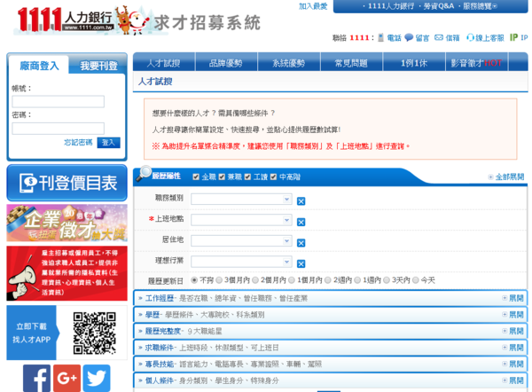This screenshot has height=392, width=532.
Task: Open the 上班地點 dropdown
Action: (x=241, y=219)
